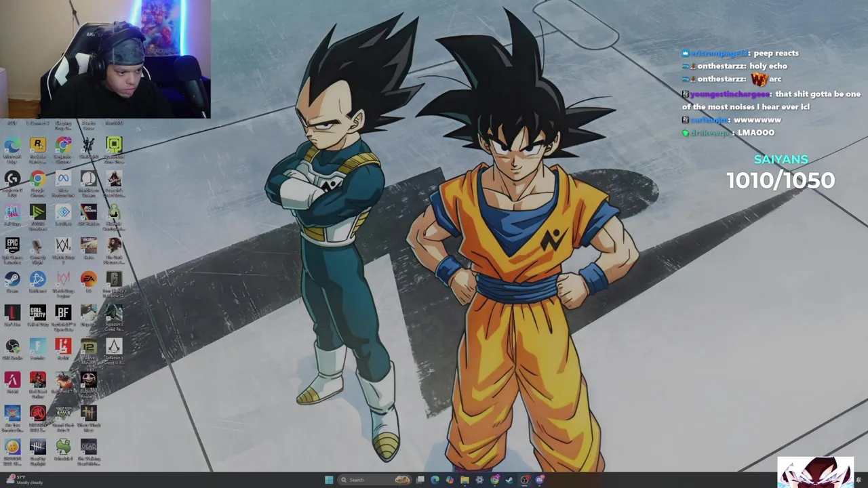Open the Windows Start button

tap(329, 480)
